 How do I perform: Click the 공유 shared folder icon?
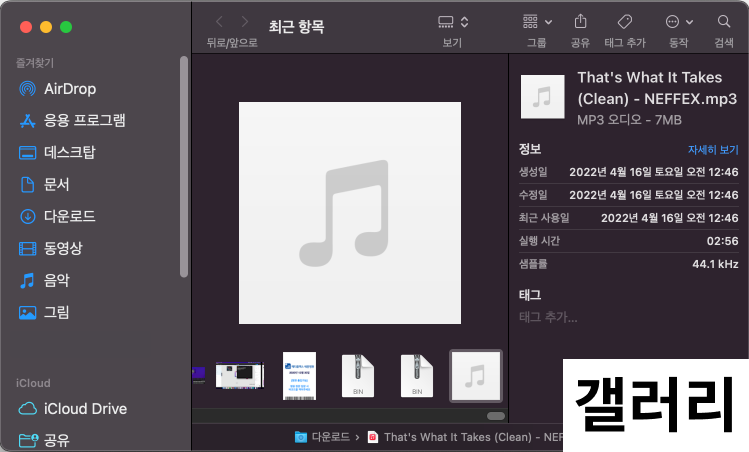click(x=28, y=440)
